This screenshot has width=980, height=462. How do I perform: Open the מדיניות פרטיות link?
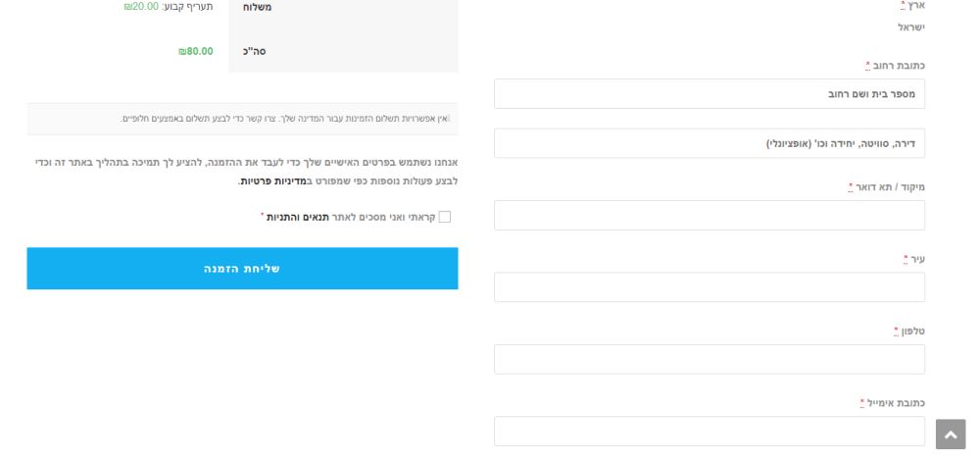[x=272, y=181]
